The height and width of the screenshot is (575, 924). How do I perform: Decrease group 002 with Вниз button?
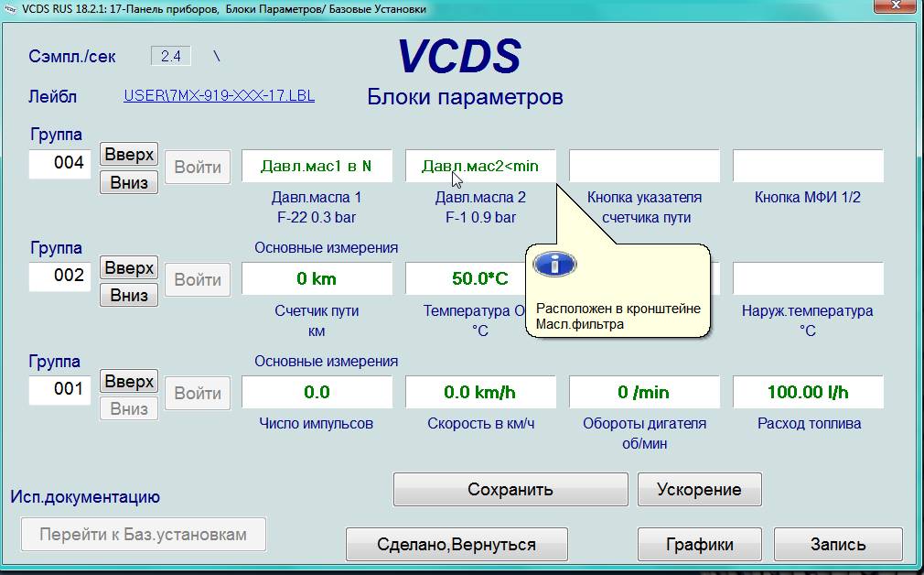pyautogui.click(x=129, y=295)
